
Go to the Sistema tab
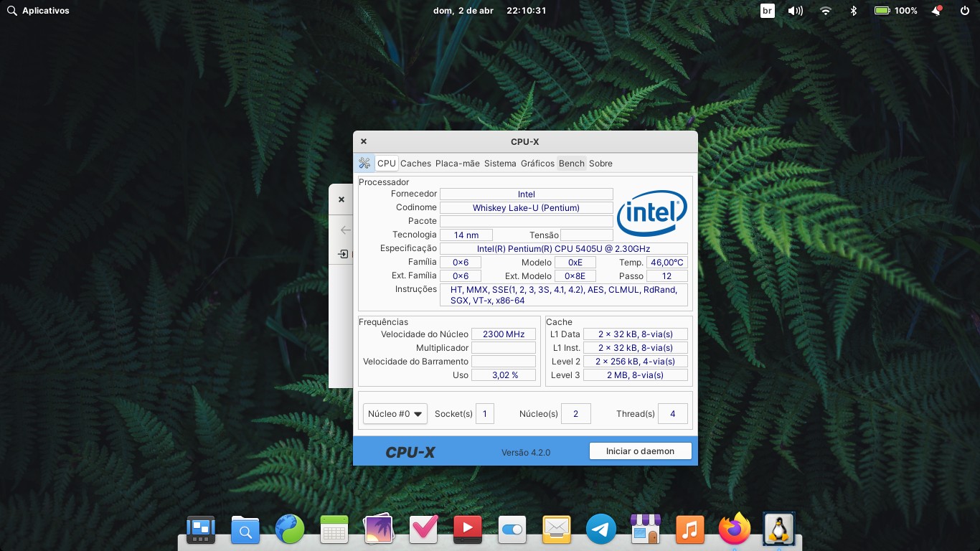pyautogui.click(x=500, y=164)
